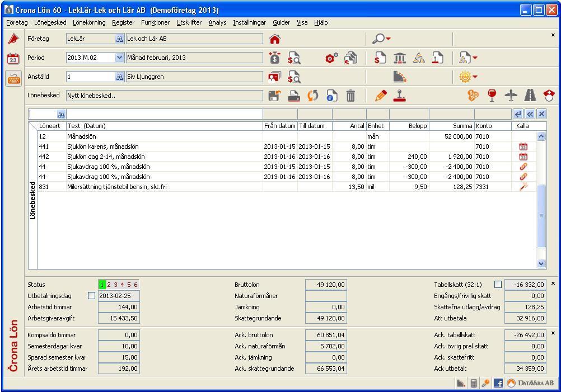Click the binoculars lookup button in Anställd field
561x392 pixels.
(x=119, y=77)
